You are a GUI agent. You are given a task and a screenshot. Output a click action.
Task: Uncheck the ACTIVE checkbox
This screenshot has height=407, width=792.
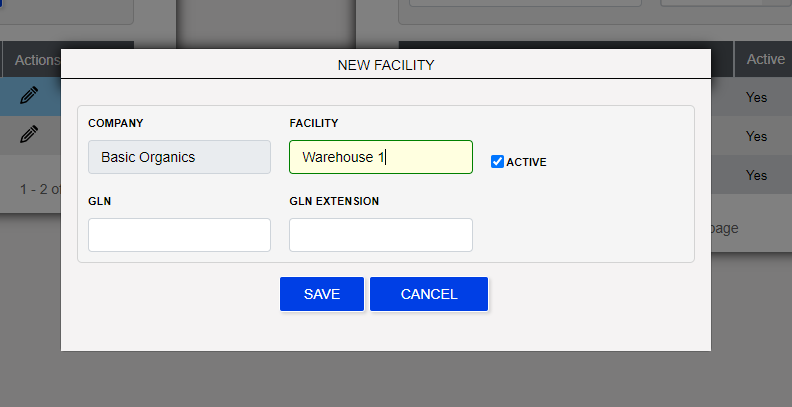(497, 161)
